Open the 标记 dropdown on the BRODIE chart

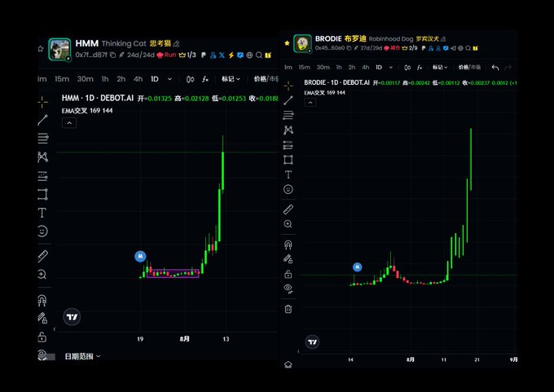440,67
